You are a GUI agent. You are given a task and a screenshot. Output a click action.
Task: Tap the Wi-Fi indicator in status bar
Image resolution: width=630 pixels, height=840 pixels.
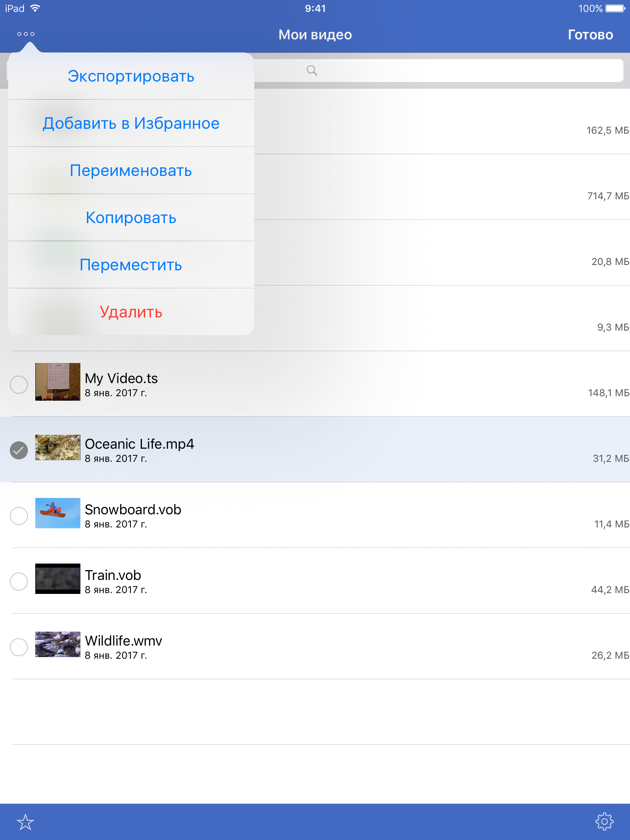click(x=35, y=8)
